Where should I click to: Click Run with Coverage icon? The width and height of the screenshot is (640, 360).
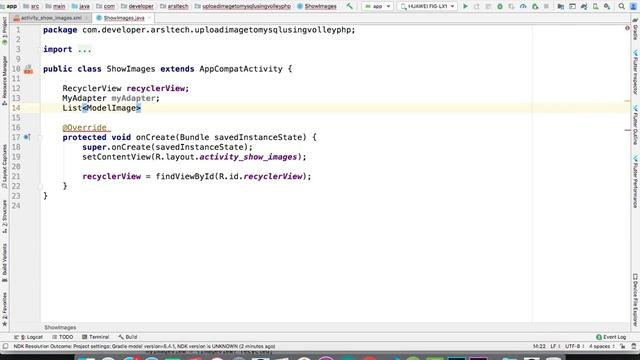pyautogui.click(x=511, y=6)
